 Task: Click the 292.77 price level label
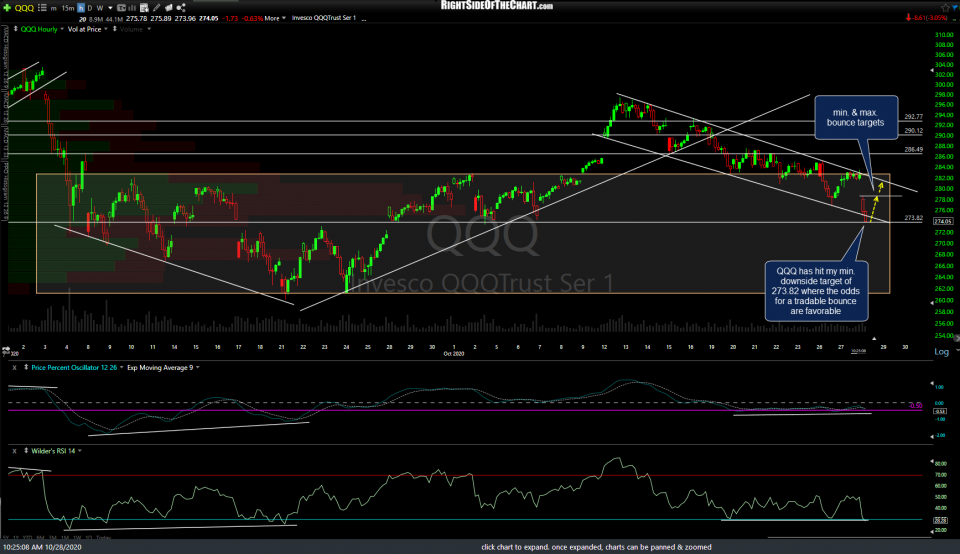[913, 116]
